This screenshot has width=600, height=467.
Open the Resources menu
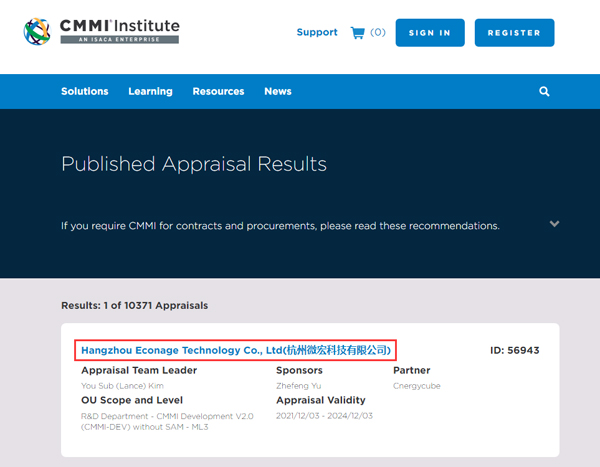(218, 91)
